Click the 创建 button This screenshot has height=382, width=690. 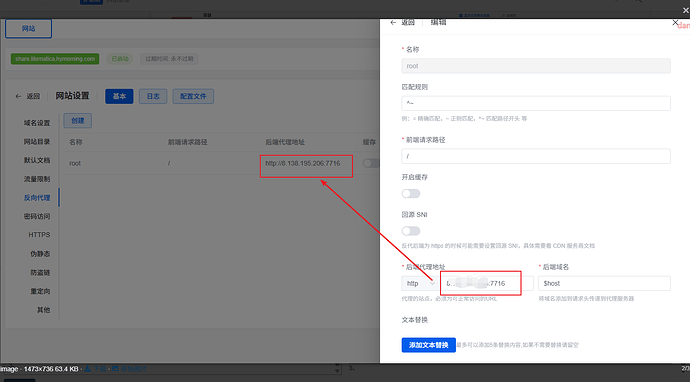point(77,121)
